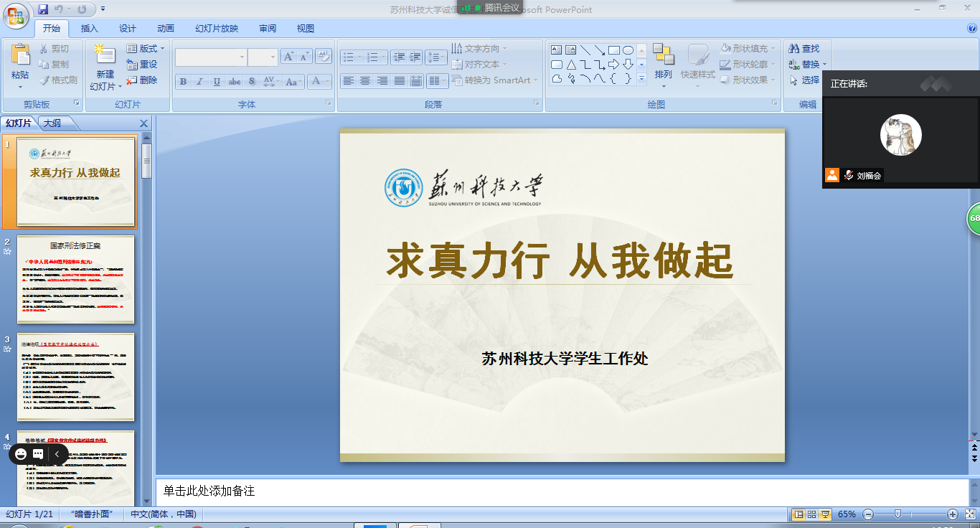Align text left in paragraph group
The width and height of the screenshot is (980, 528).
348,81
